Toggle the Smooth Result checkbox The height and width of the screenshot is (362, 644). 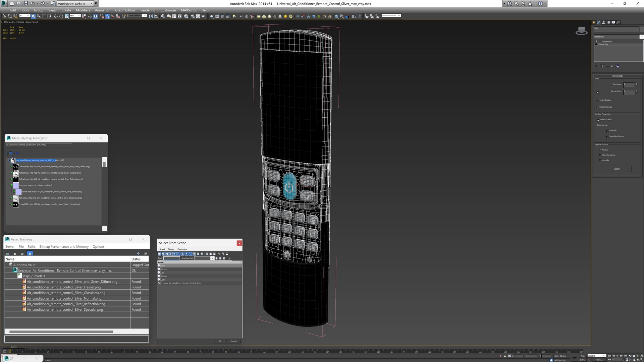598,120
